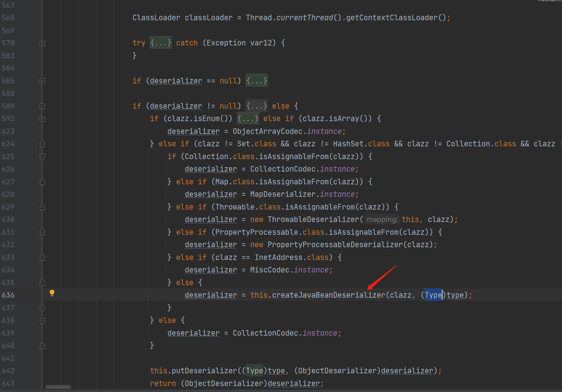Click fold end marker at line 637
Screen dimensions: 562x392
[x=42, y=308]
